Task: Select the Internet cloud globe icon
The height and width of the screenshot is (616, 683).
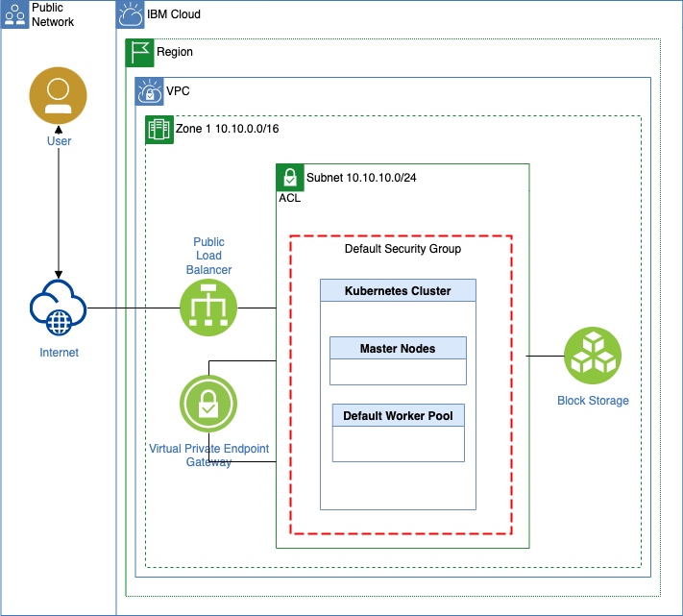Action: (59, 308)
